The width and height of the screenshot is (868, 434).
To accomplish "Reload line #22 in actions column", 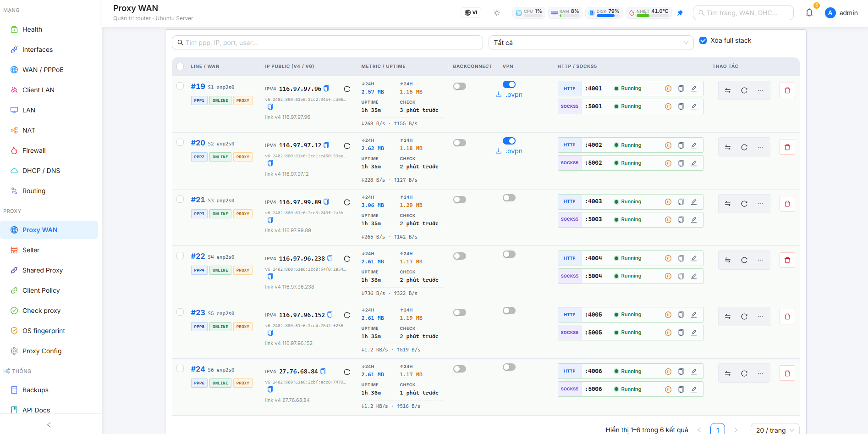I will pos(744,260).
